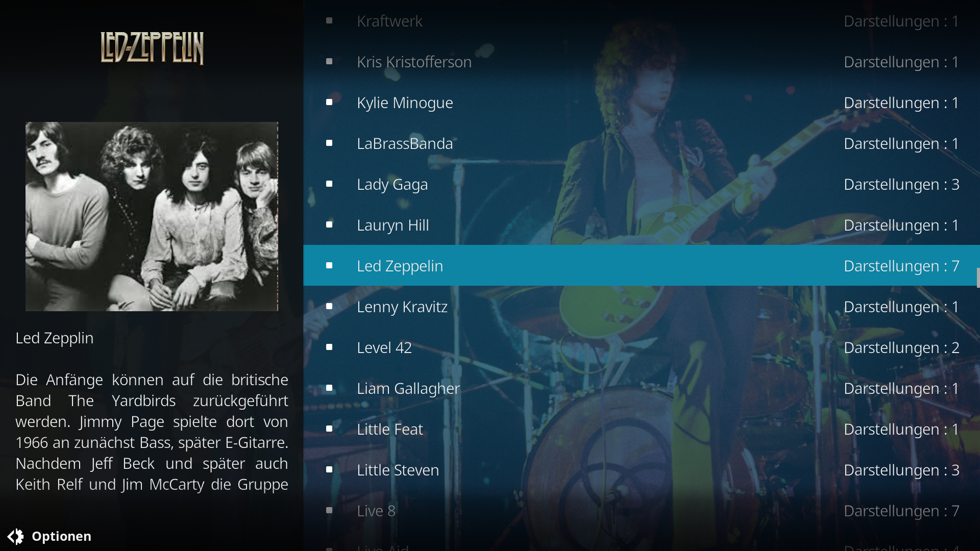980x551 pixels.
Task: Select the Kraftwerk list entry
Action: 640,20
